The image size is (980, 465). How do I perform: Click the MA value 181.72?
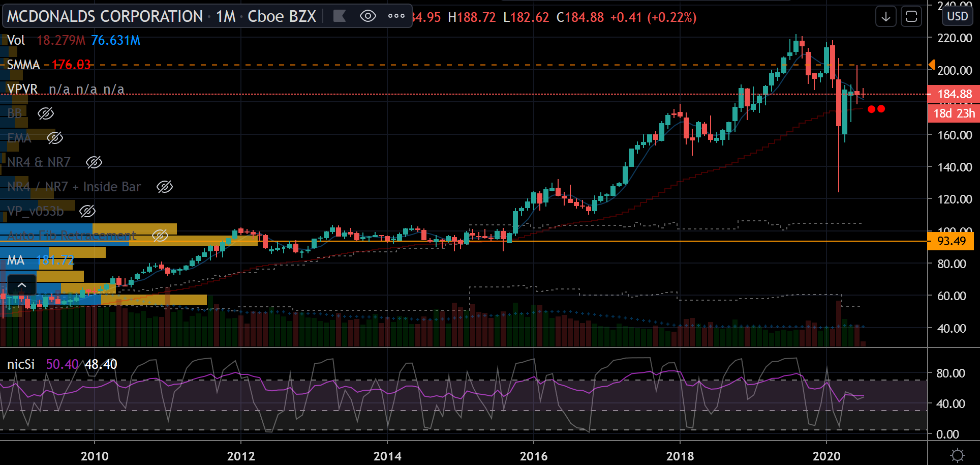pos(55,260)
